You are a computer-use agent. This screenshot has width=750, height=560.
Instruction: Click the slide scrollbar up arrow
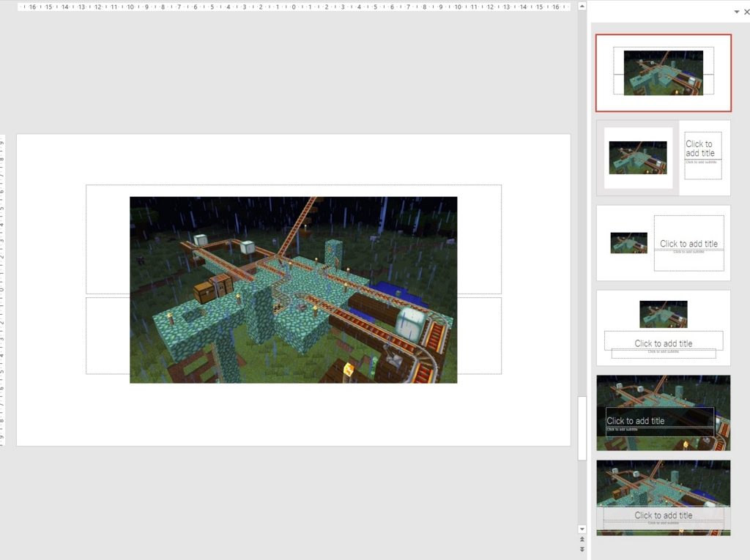point(582,6)
